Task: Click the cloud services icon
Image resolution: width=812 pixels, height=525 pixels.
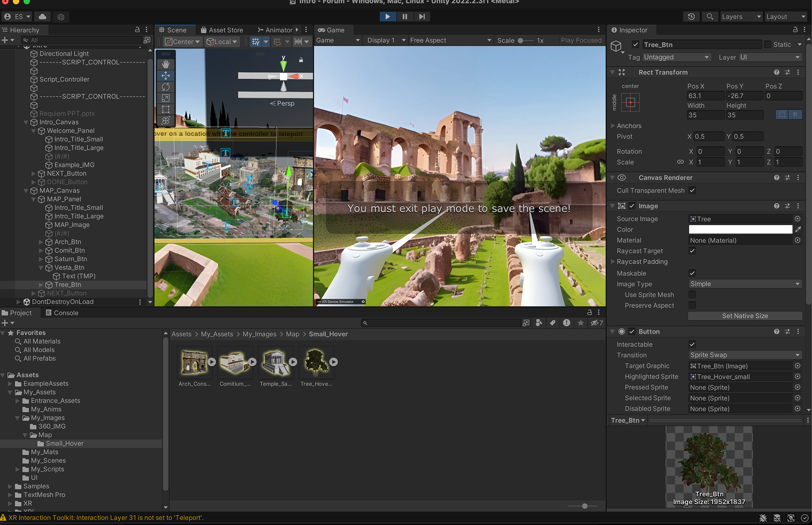Action: (43, 16)
